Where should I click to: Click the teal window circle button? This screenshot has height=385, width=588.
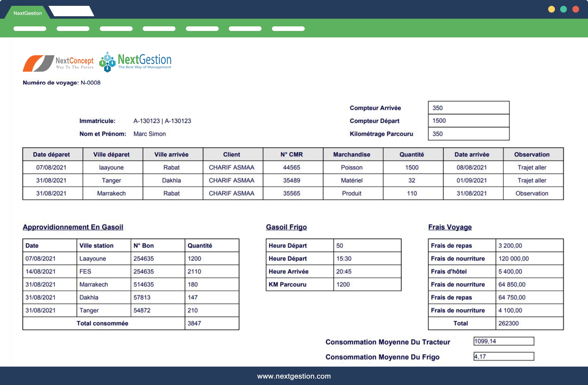563,9
